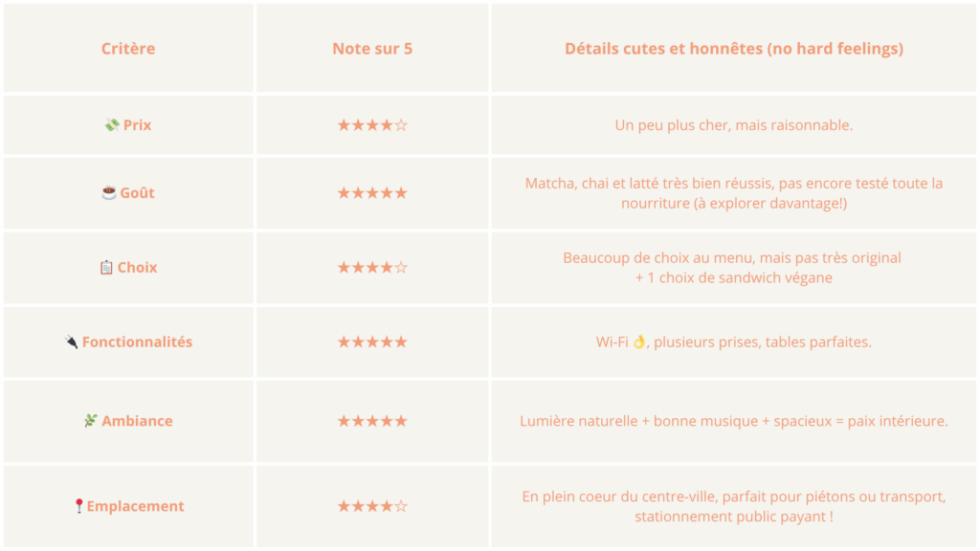
Task: Click the text 'Un peu plus cher, mais raisonnable.'
Action: (x=734, y=125)
